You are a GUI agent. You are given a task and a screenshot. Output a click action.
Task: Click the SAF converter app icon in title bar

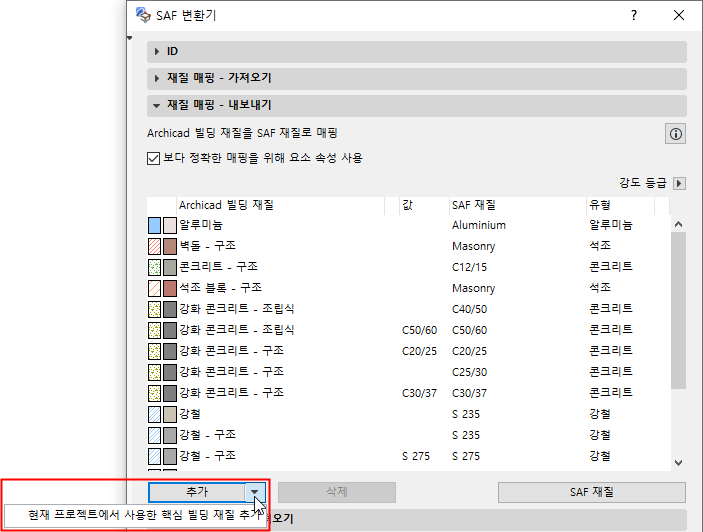(x=143, y=15)
